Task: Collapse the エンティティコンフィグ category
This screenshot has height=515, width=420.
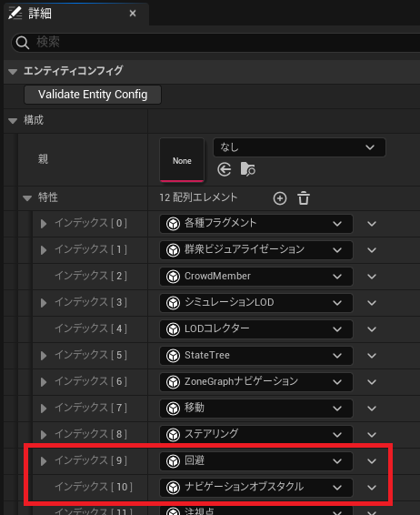Action: point(13,72)
